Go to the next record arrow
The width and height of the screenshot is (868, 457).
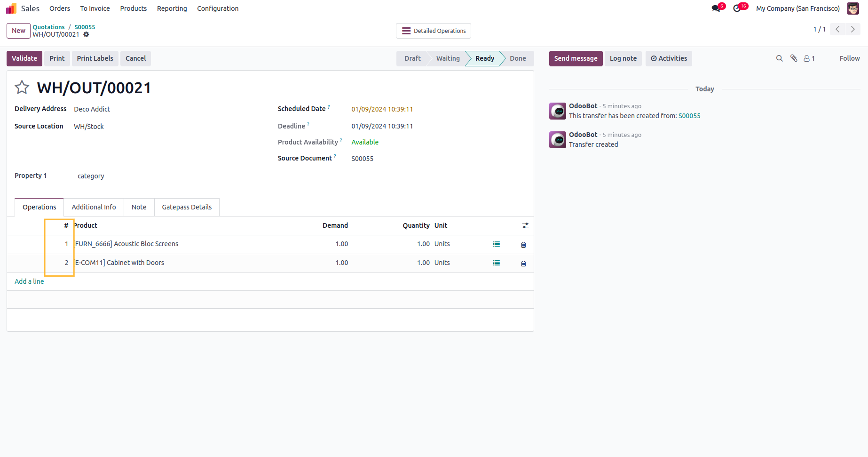[x=853, y=29]
